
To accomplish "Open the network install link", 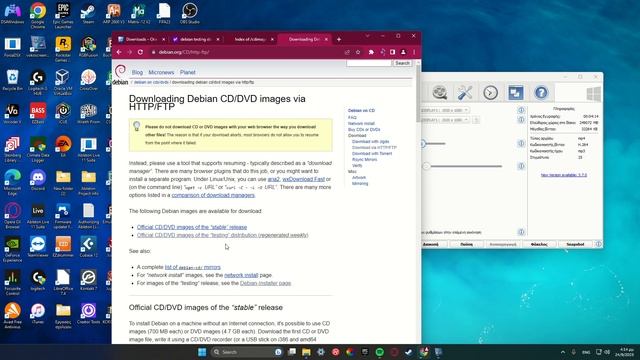I will pos(241,275).
